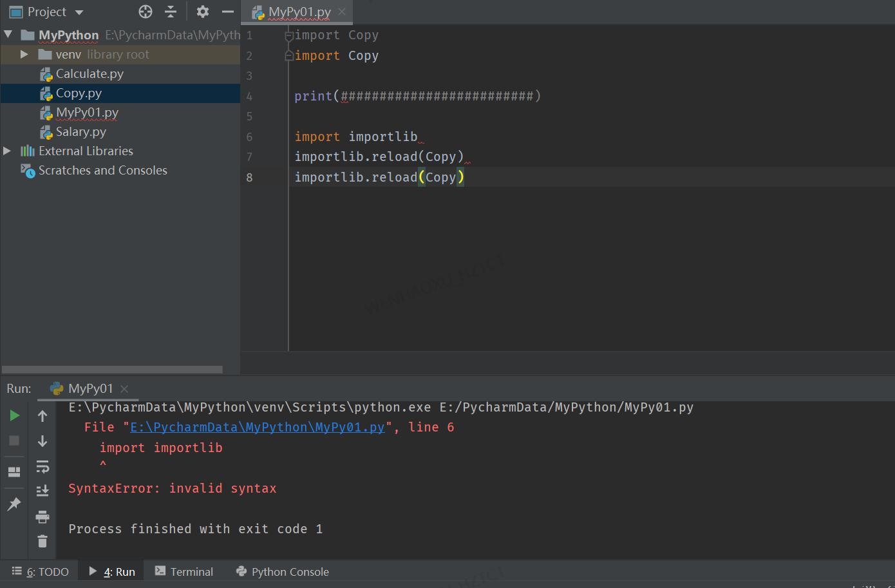
Task: Collapse the MyPython project root
Action: (8, 34)
